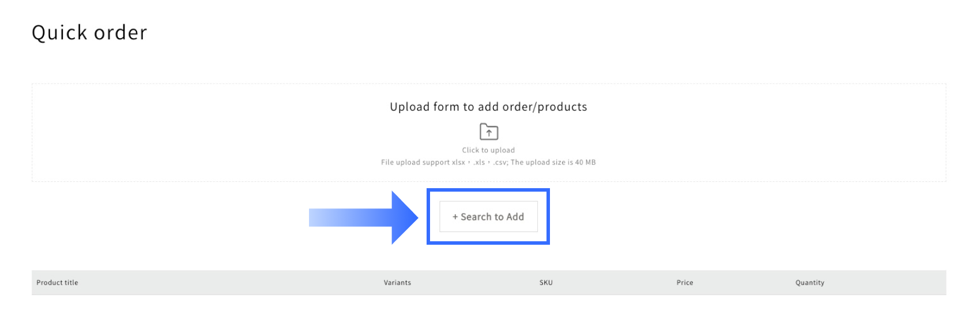This screenshot has height=329, width=980.
Task: Click the word 'Add' in the search button
Action: (515, 217)
